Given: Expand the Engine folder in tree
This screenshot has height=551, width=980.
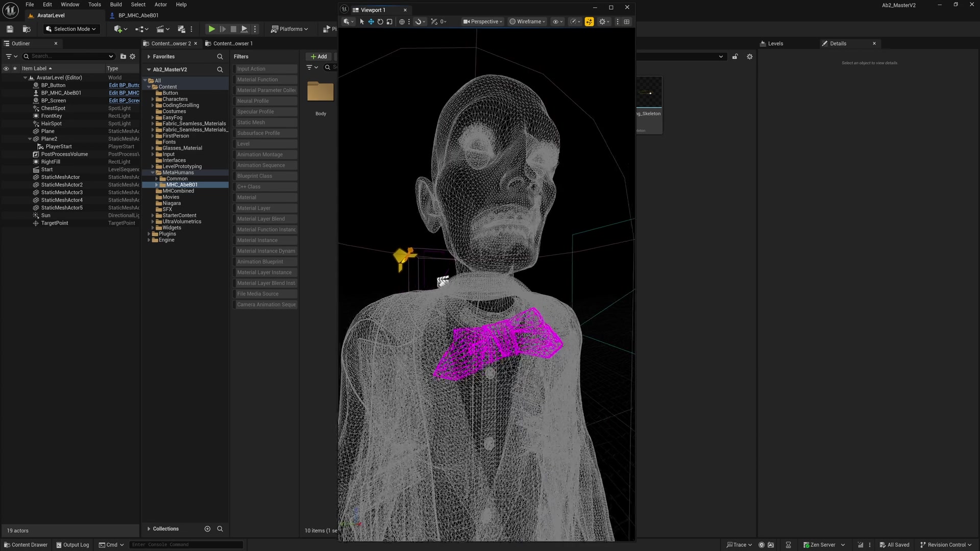Looking at the screenshot, I should coord(149,240).
